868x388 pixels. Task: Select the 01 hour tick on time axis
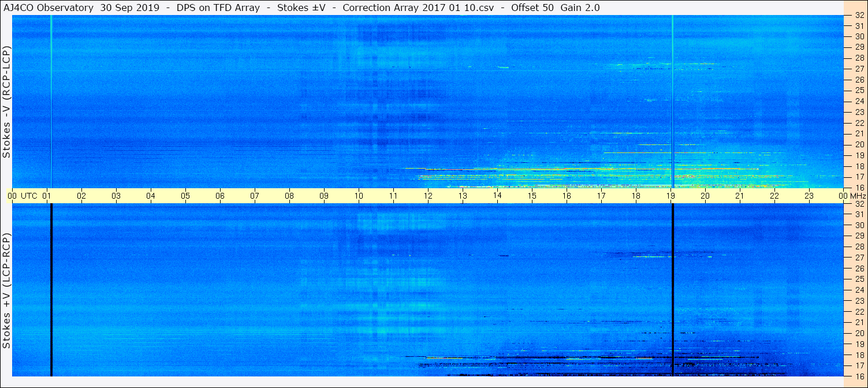pos(47,196)
